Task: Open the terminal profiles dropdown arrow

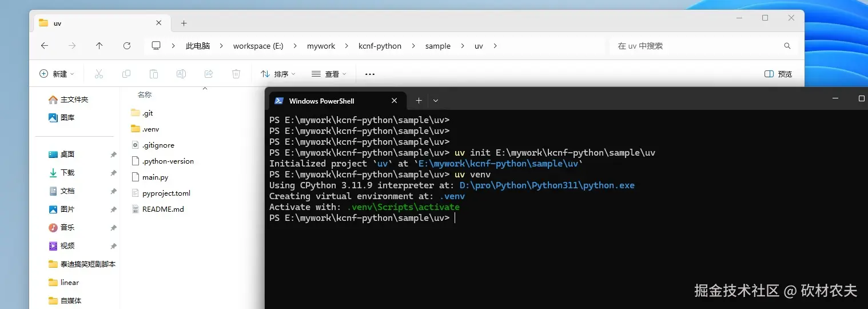Action: tap(436, 101)
